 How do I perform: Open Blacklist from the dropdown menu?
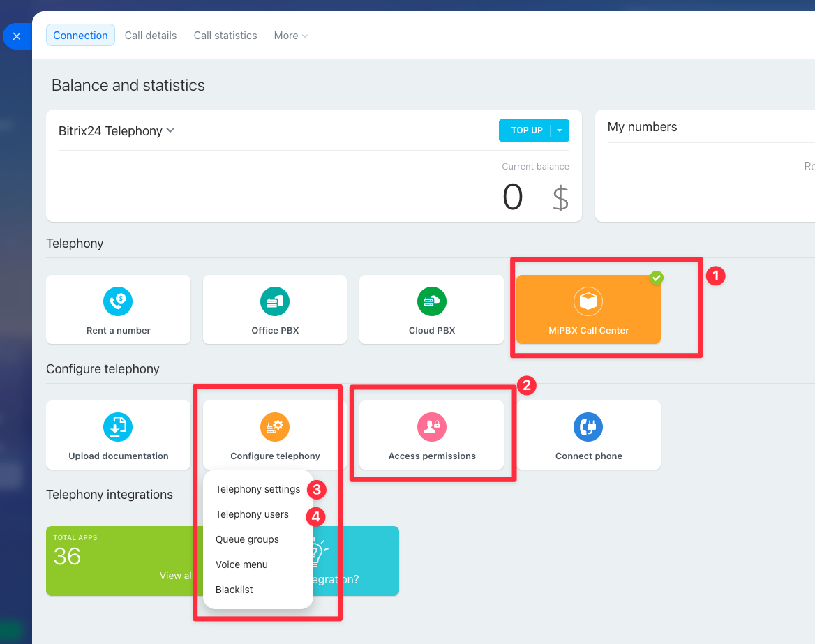tap(234, 590)
